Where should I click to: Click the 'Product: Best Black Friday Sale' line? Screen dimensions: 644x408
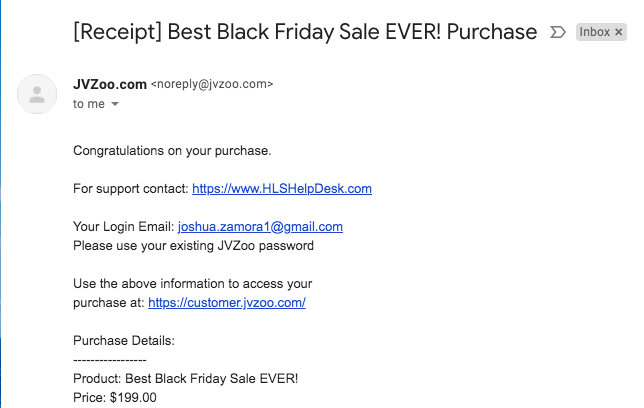click(186, 378)
